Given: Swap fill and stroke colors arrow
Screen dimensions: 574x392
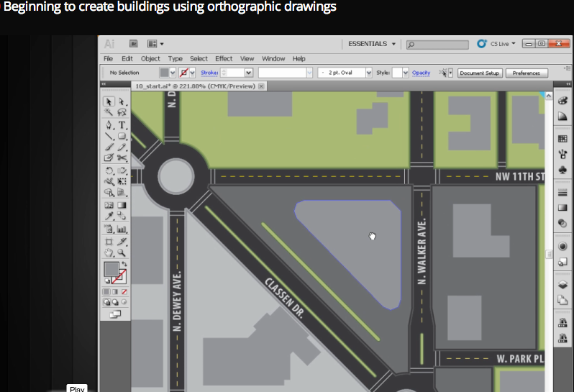Looking at the screenshot, I should coord(125,265).
